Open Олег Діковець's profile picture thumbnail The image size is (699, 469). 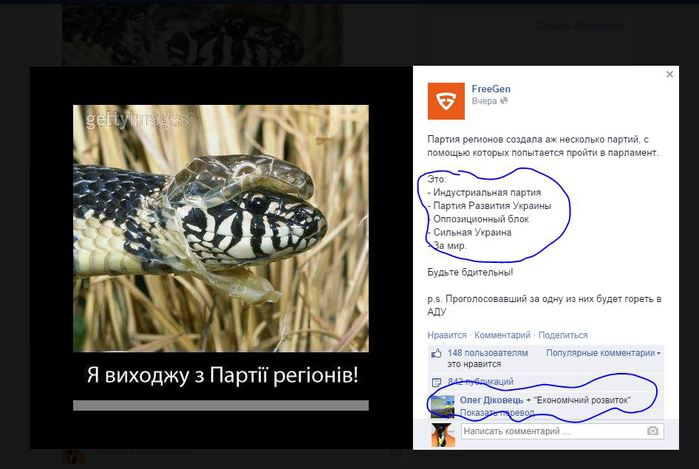click(442, 406)
